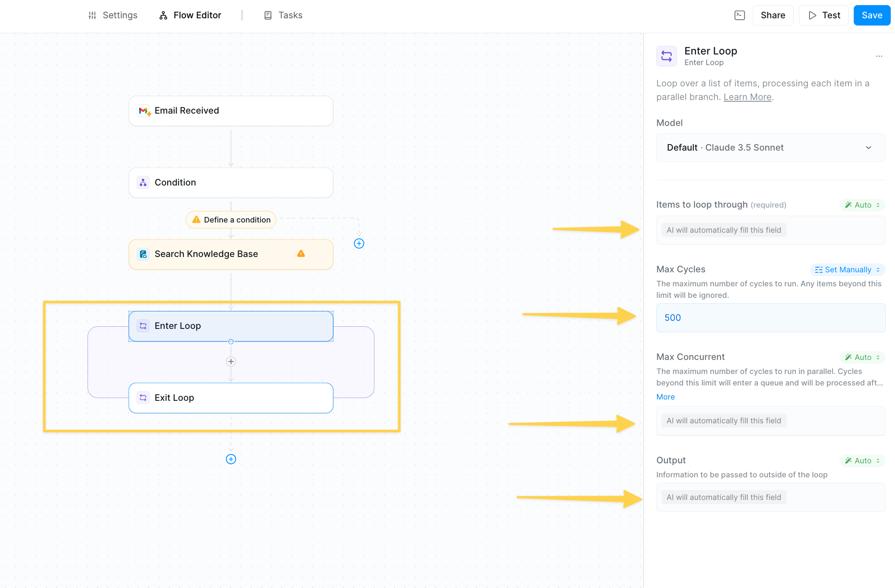The image size is (895, 588).
Task: Switch Max Cycles from Set Manually mode
Action: [847, 270]
